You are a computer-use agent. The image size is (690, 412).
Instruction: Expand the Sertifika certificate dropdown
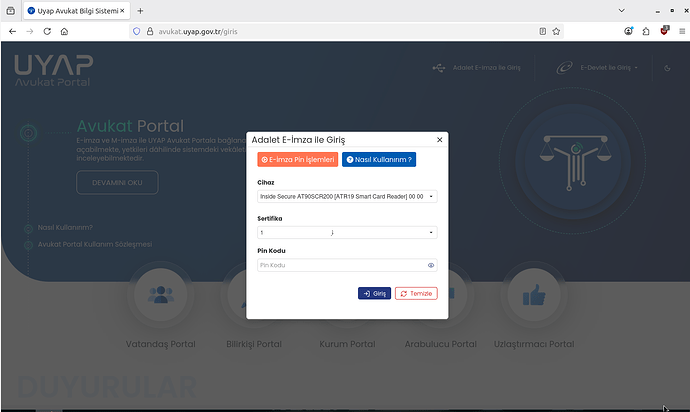(x=347, y=232)
